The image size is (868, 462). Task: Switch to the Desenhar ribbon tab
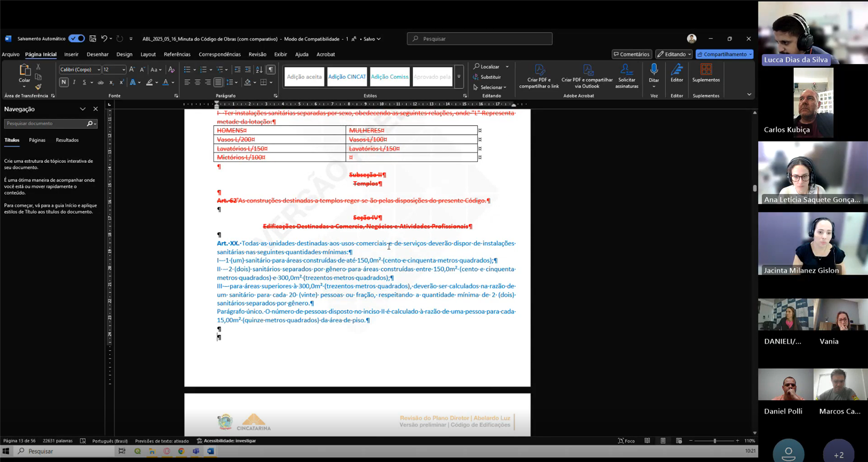pyautogui.click(x=98, y=54)
